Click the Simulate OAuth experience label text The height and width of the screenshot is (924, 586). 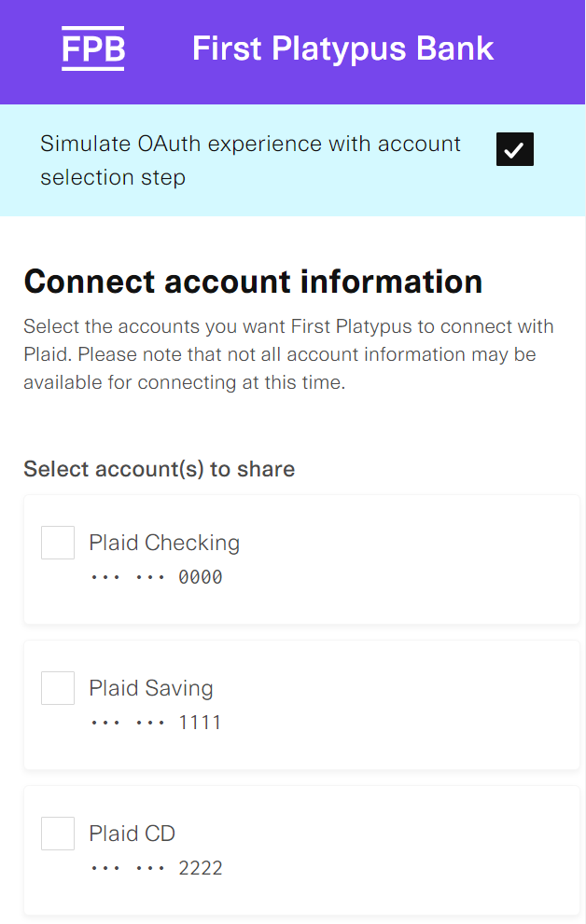pyautogui.click(x=250, y=160)
